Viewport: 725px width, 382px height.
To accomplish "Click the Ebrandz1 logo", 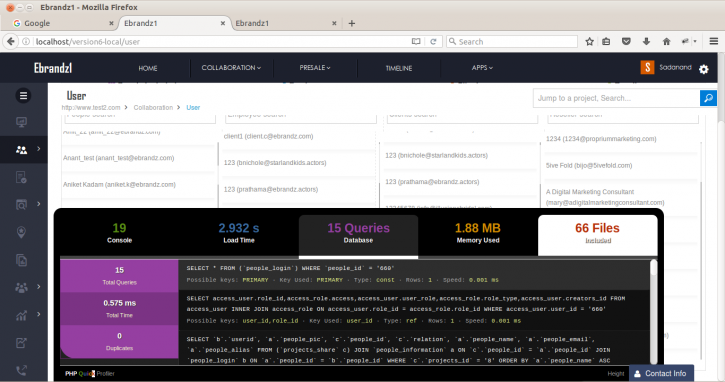I will (x=53, y=68).
